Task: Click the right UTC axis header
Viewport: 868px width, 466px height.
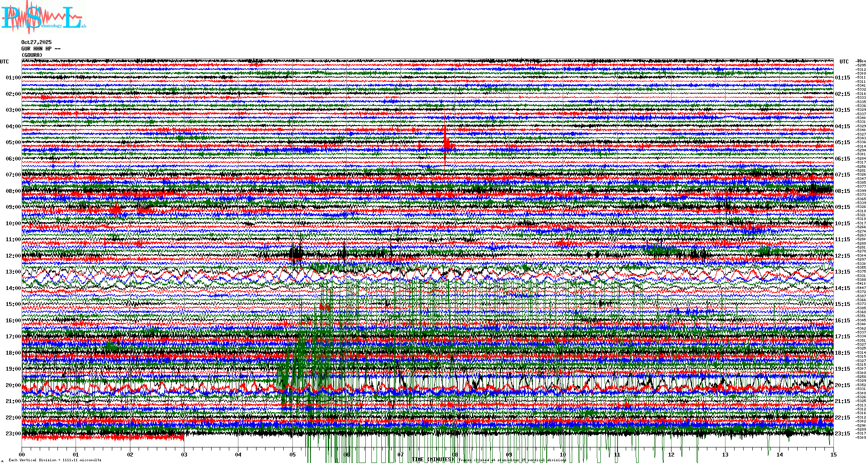Action: pyautogui.click(x=844, y=62)
